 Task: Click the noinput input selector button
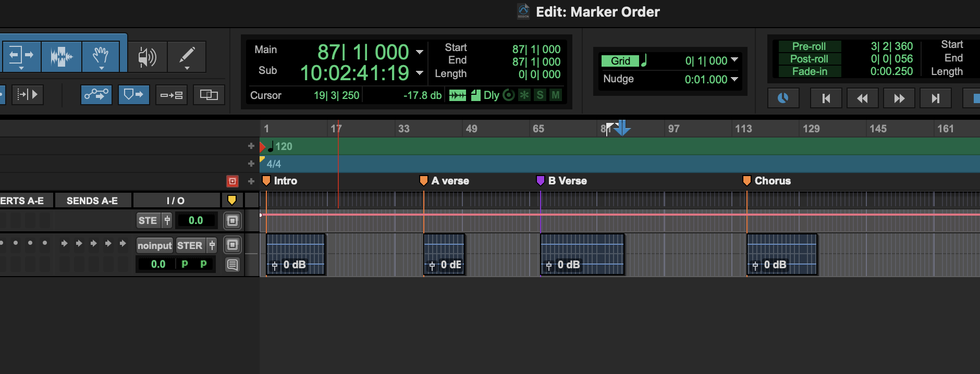[x=154, y=245]
